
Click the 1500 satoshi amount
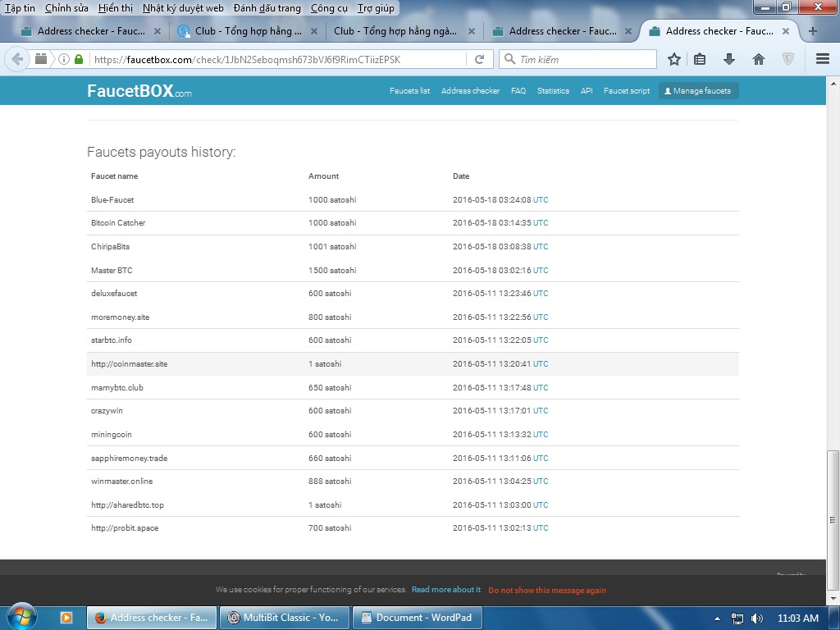332,271
